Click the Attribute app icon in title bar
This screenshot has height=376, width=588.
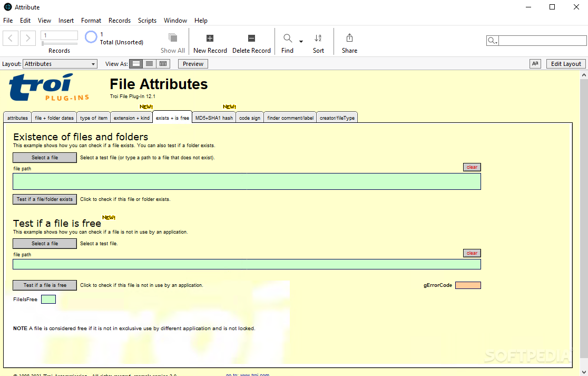tap(7, 7)
